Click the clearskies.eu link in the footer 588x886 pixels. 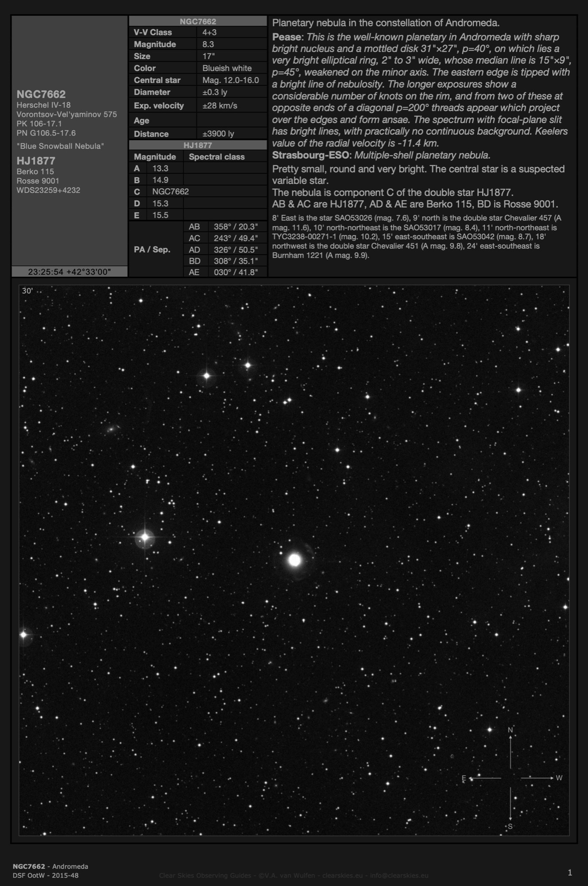(x=342, y=875)
